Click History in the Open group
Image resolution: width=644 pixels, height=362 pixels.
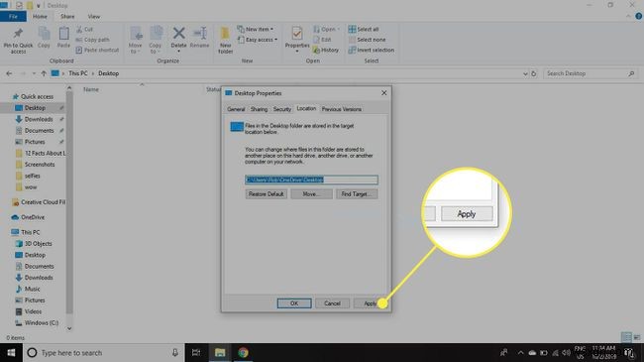(x=326, y=50)
